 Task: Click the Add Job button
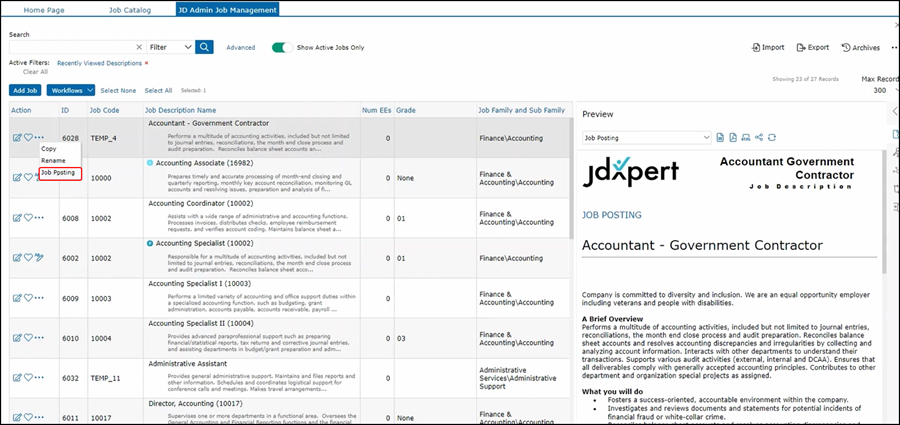(x=25, y=90)
